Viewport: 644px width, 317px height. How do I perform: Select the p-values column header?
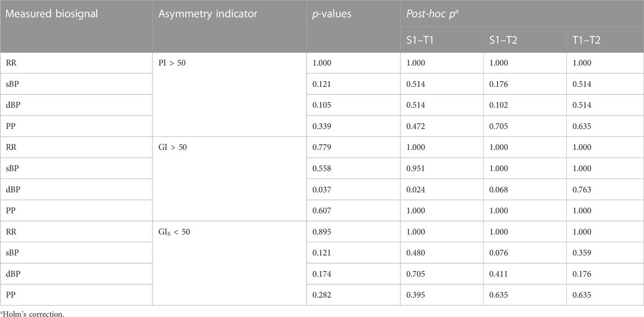tap(353, 26)
